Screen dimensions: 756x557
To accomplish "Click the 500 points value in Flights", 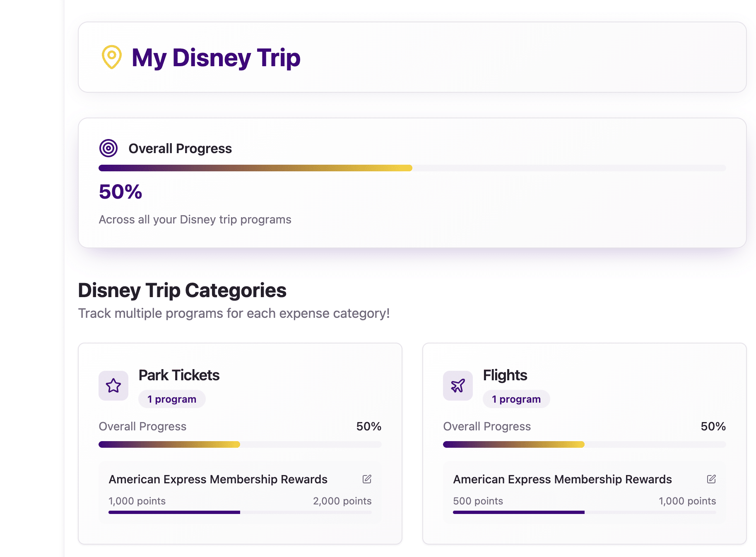I will (478, 501).
